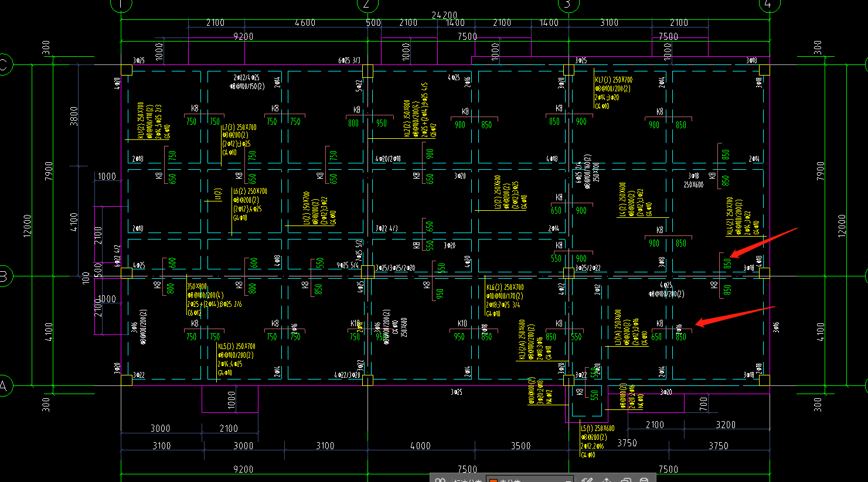Click the 7Φ22 4/3 rebar annotation
Image resolution: width=868 pixels, height=482 pixels.
pyautogui.click(x=387, y=228)
